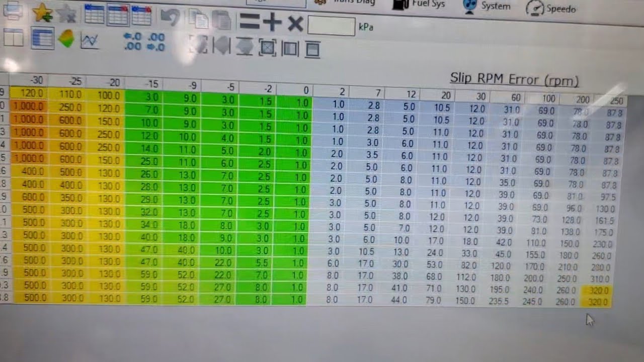Screen dimensions: 644x362
Task: Click the multiply X icon
Action: (x=295, y=24)
